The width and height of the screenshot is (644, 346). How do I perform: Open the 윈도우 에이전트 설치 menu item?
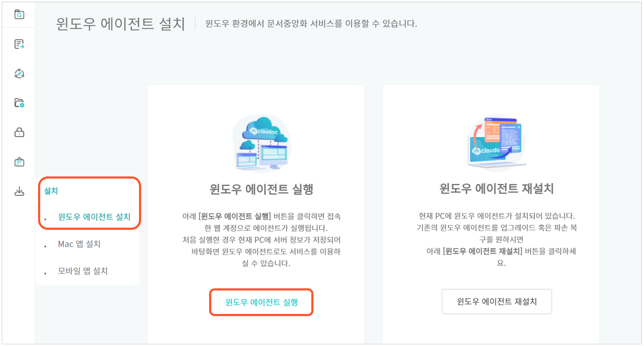94,217
